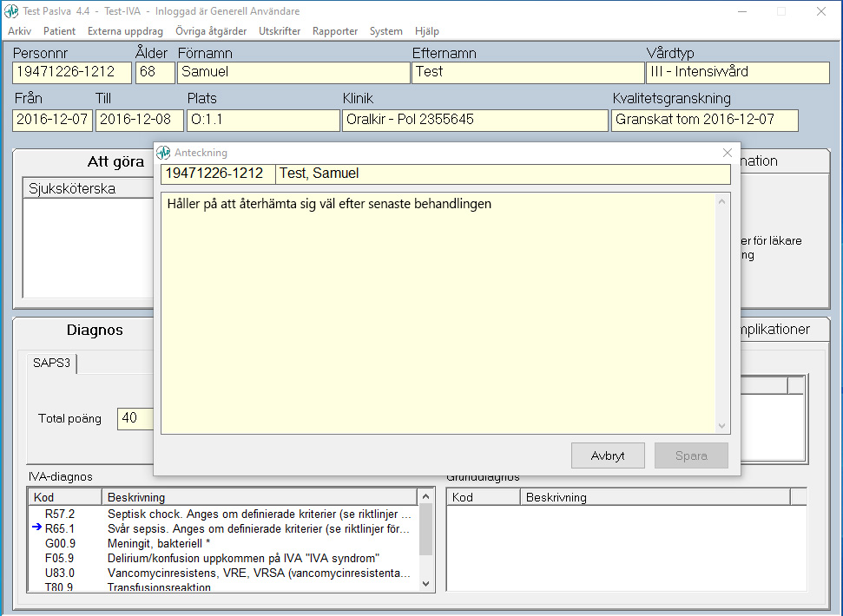The image size is (843, 616).
Task: Close the Anteckning dialog with X
Action: 728,153
